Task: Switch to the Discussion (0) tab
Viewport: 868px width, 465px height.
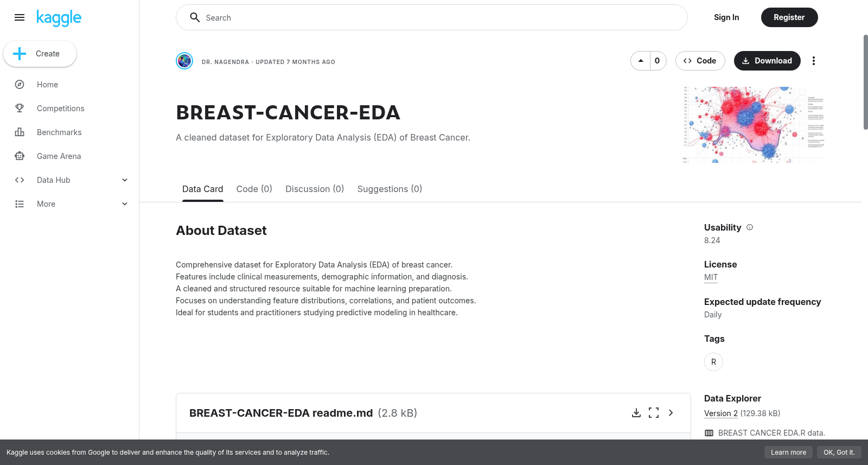Action: 315,189
